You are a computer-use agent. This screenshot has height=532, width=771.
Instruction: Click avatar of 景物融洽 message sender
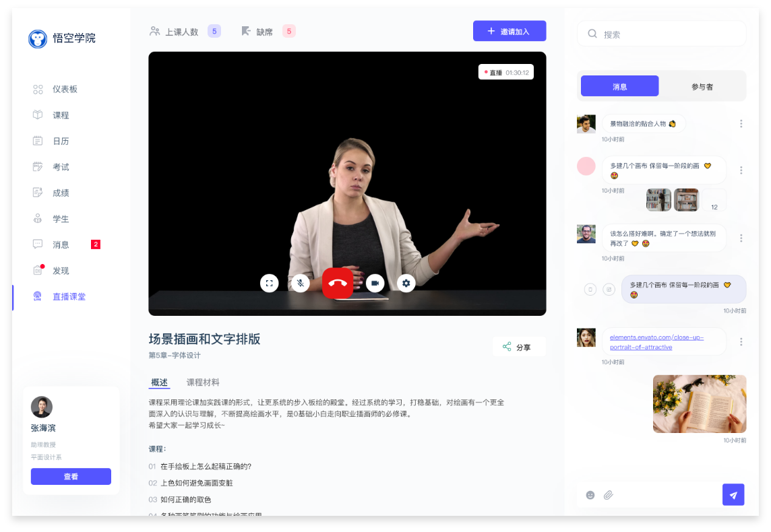tap(586, 124)
